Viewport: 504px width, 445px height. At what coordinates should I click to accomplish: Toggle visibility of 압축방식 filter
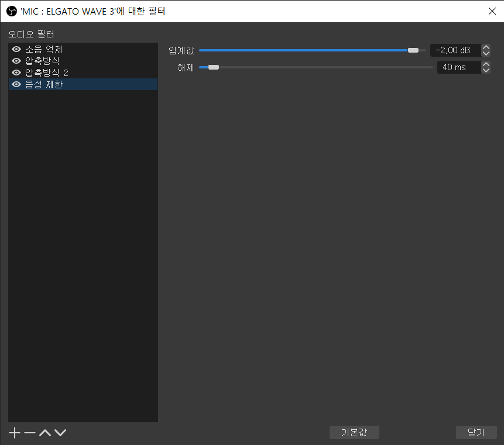coord(16,61)
